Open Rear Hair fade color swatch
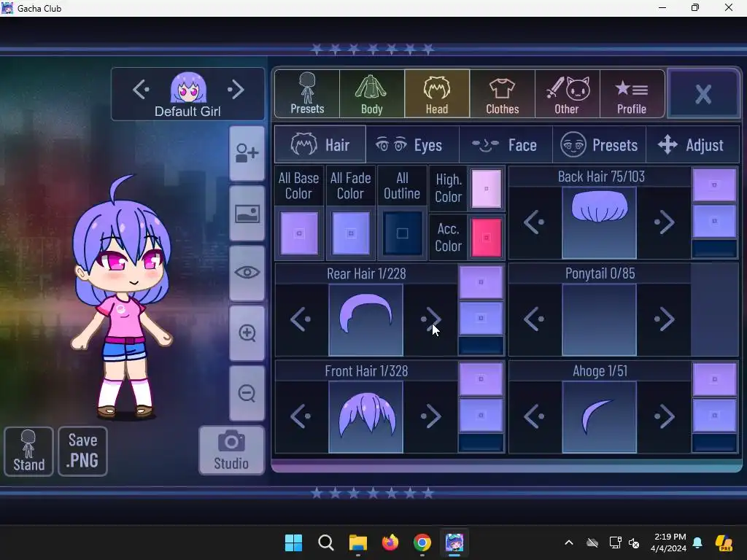747x560 pixels. pos(481,318)
